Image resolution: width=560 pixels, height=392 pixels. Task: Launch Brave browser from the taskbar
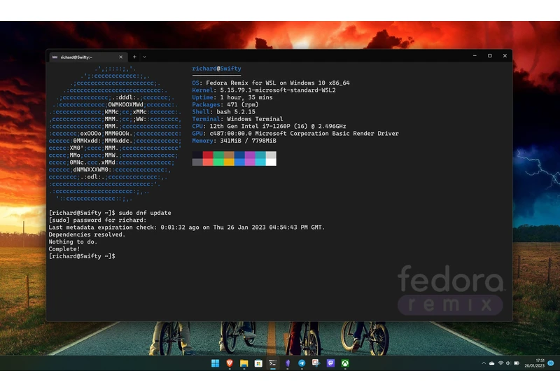[230, 363]
